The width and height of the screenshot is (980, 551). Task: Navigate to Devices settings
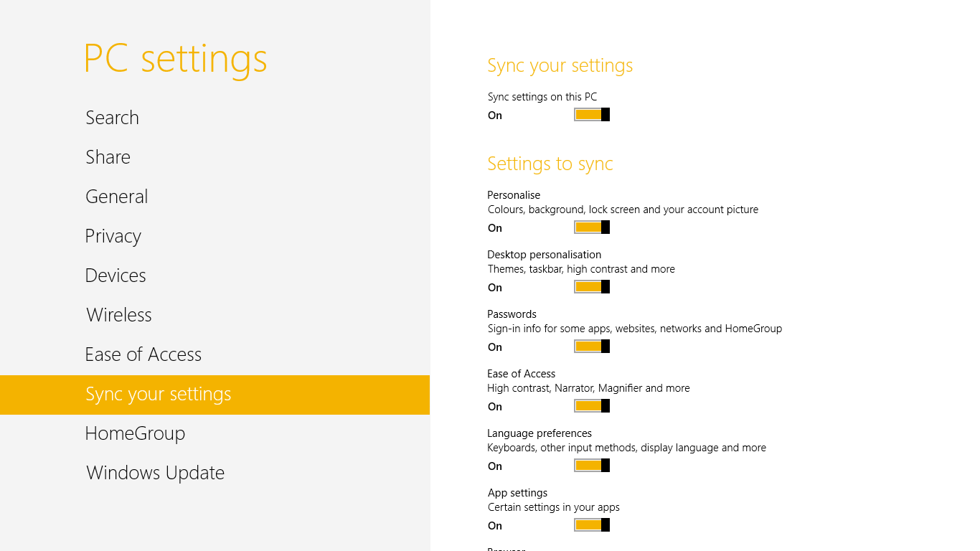point(116,275)
